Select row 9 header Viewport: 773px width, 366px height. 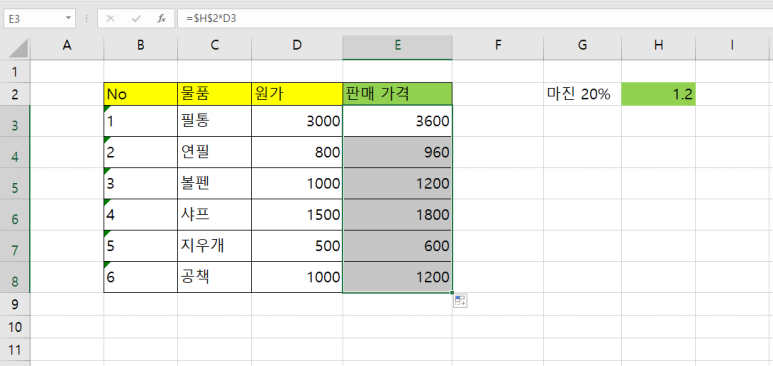tap(15, 304)
